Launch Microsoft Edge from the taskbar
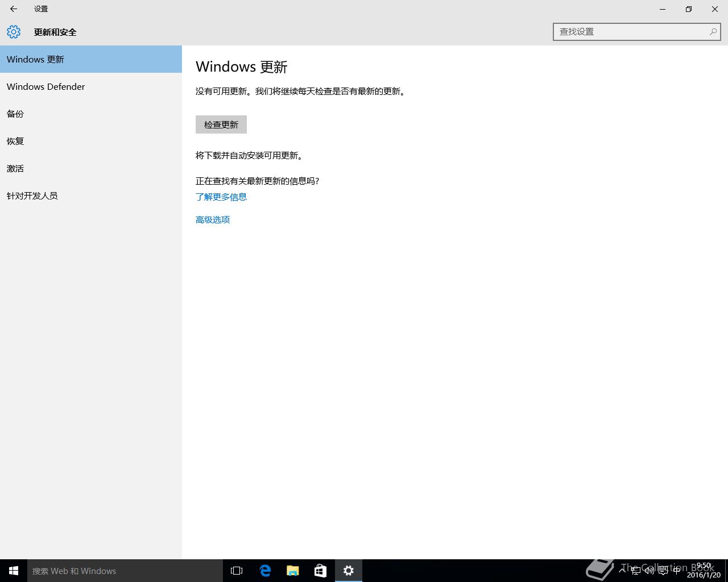 (264, 571)
